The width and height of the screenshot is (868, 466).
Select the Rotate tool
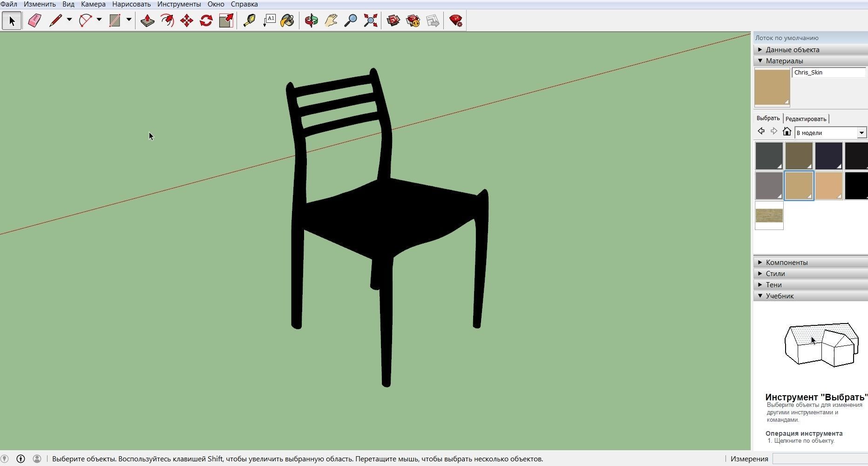tap(206, 20)
